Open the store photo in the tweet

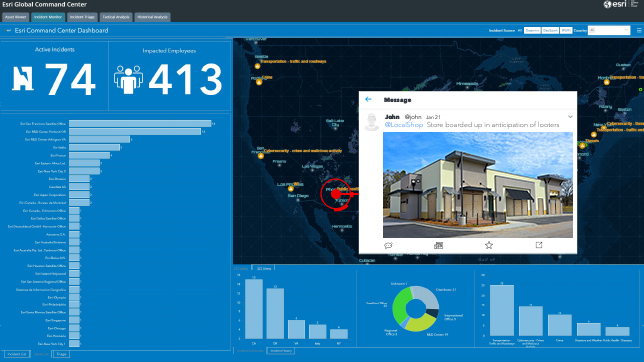point(478,185)
